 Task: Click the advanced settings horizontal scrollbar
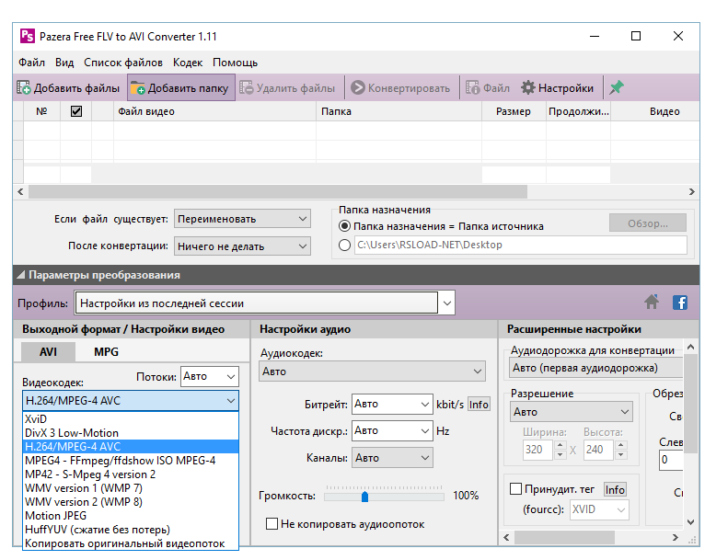564,538
